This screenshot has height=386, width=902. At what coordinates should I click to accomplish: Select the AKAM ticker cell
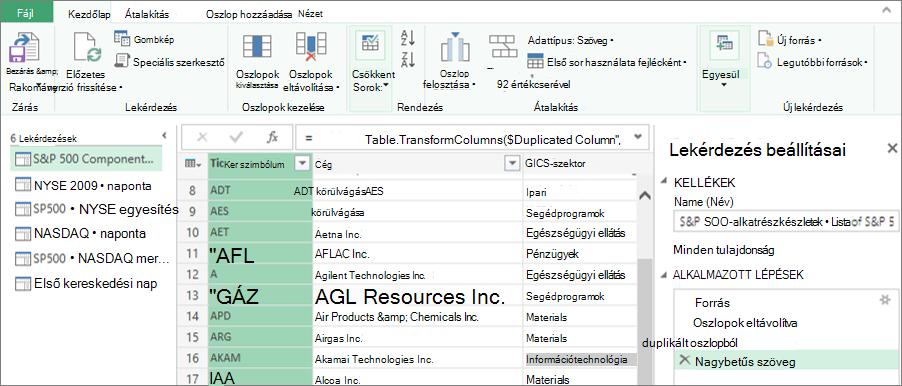coord(260,358)
